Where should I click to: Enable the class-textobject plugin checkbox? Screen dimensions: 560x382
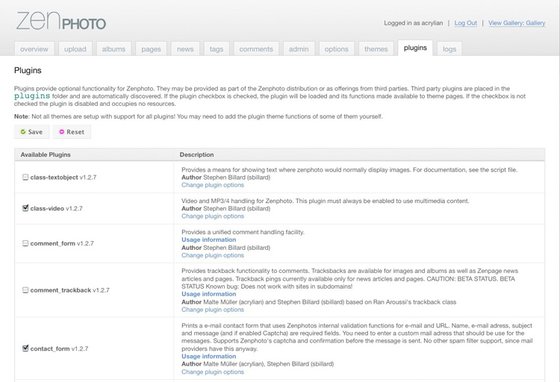[x=25, y=177]
